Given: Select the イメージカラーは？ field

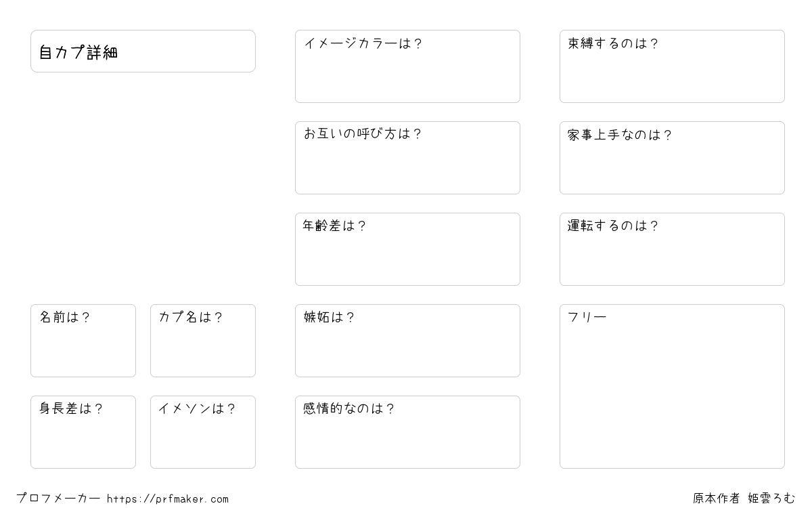Looking at the screenshot, I should pos(407,66).
